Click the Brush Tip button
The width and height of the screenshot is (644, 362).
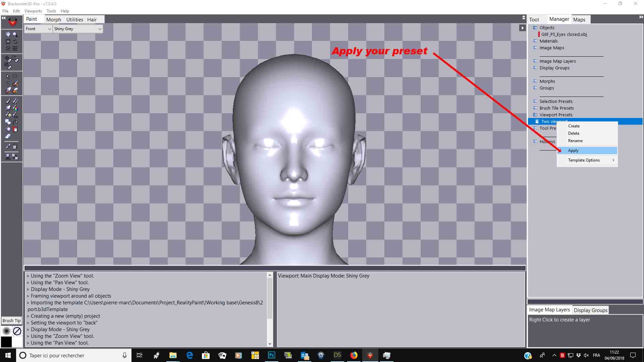point(12,320)
